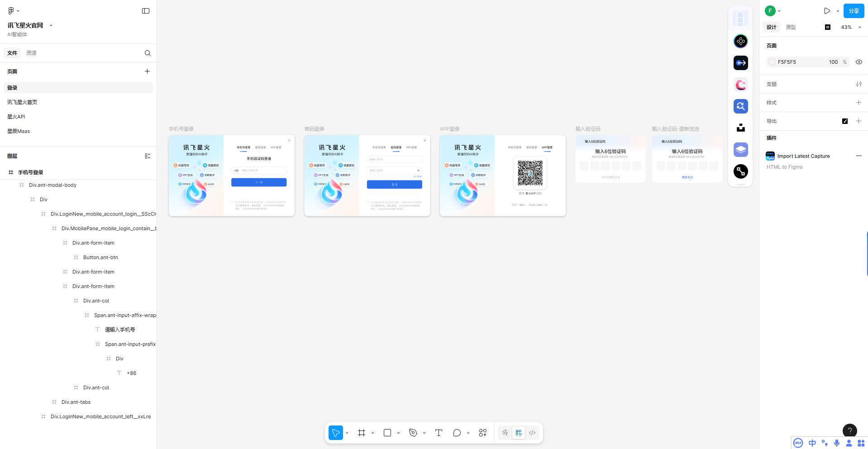Select the 讯飞星火首页 page
This screenshot has height=449, width=868.
tap(22, 102)
